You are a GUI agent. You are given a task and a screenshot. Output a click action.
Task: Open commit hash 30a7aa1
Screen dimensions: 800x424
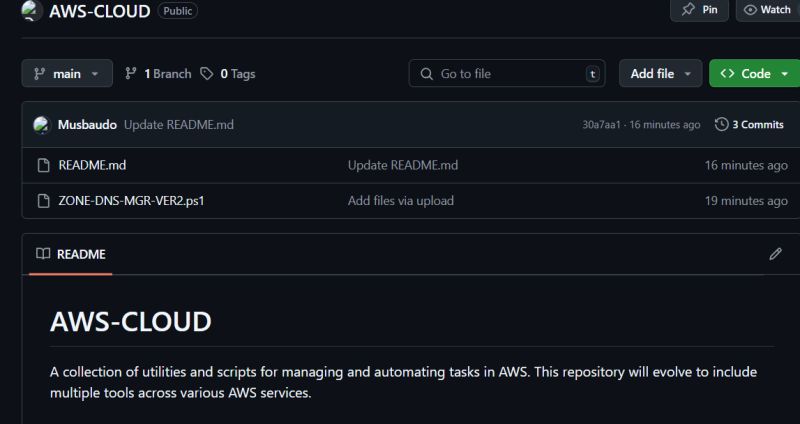602,125
